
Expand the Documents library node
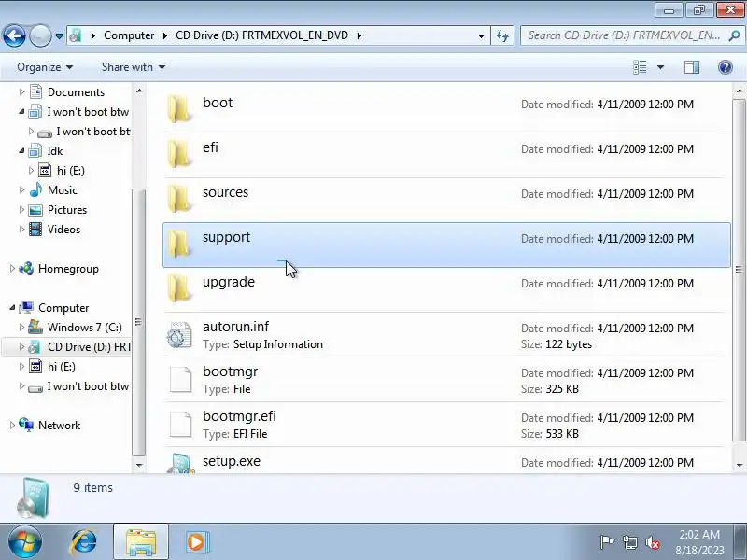click(21, 91)
